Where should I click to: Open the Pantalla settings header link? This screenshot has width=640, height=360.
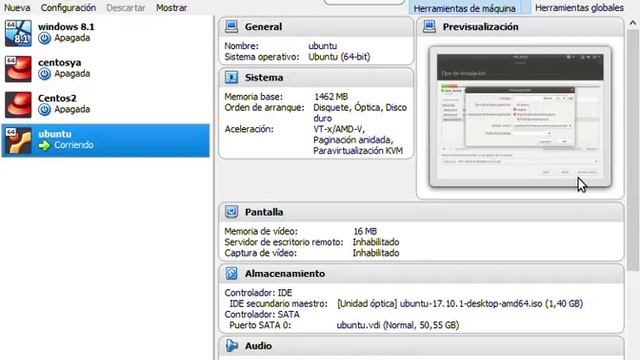[264, 212]
